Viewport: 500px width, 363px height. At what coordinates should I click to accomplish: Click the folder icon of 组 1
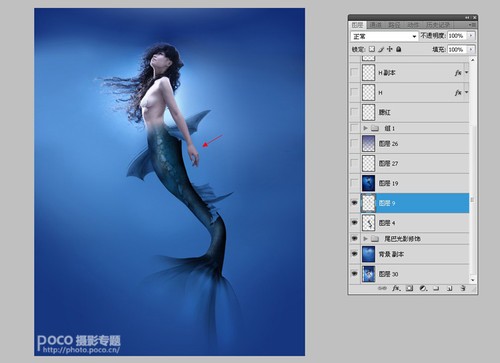click(375, 128)
